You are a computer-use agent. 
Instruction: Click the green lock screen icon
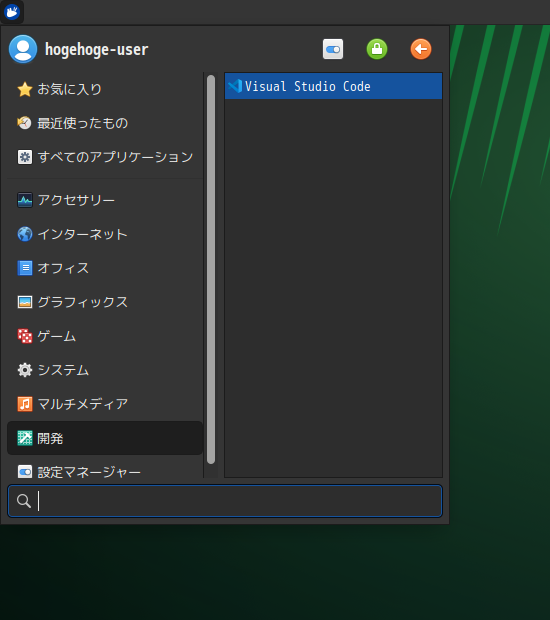pyautogui.click(x=377, y=49)
